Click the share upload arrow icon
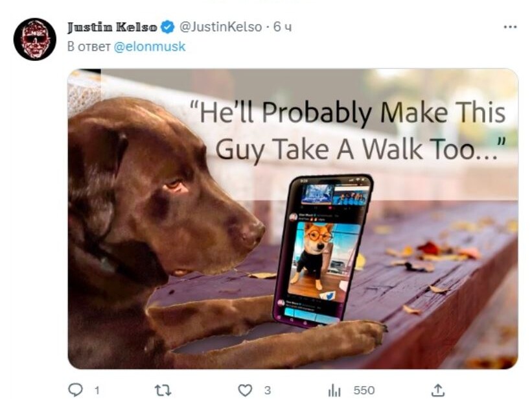 (439, 389)
